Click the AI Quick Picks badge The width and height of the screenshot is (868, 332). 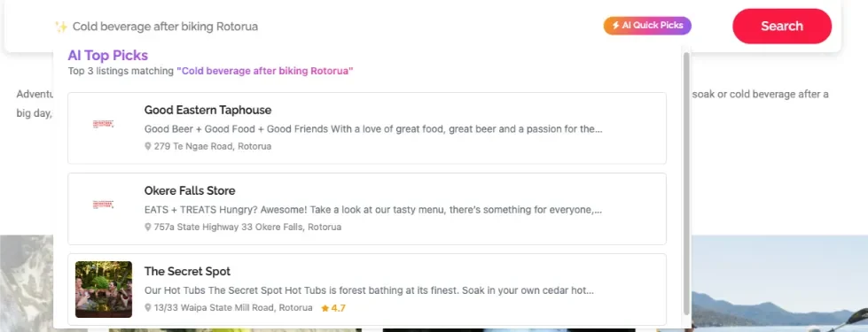[x=647, y=26]
